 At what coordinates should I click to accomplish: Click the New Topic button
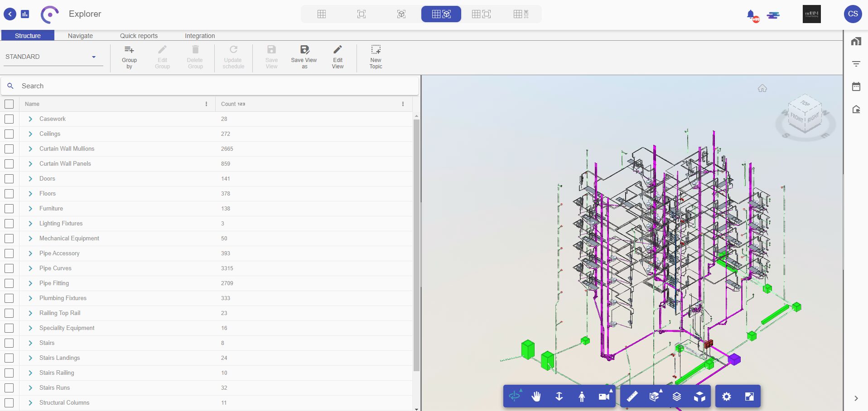point(376,57)
